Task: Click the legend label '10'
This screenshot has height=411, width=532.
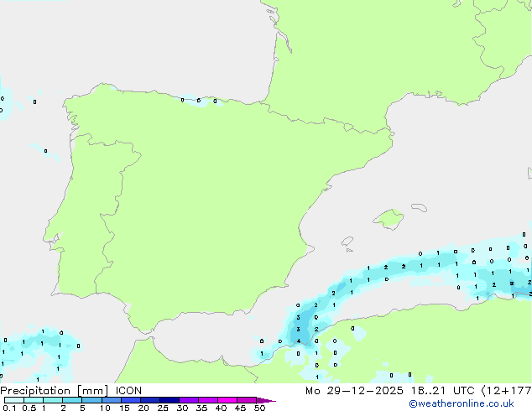Action: tap(105, 408)
